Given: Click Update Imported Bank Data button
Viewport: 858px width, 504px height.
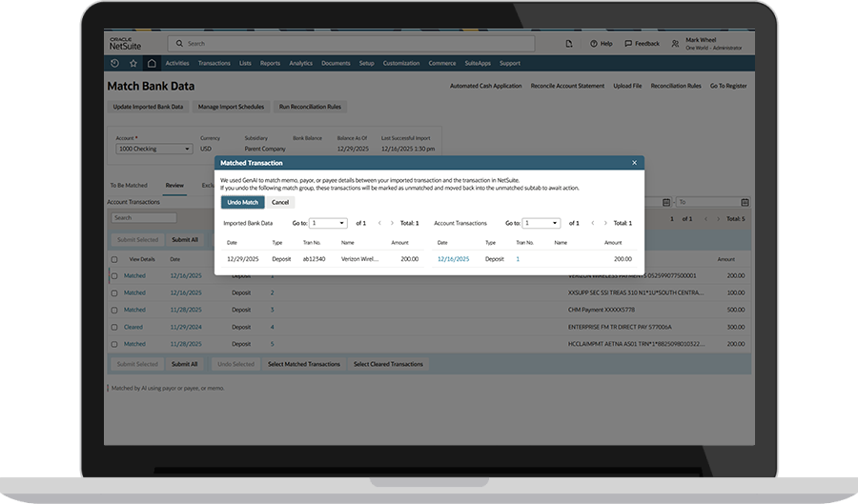Looking at the screenshot, I should 148,107.
